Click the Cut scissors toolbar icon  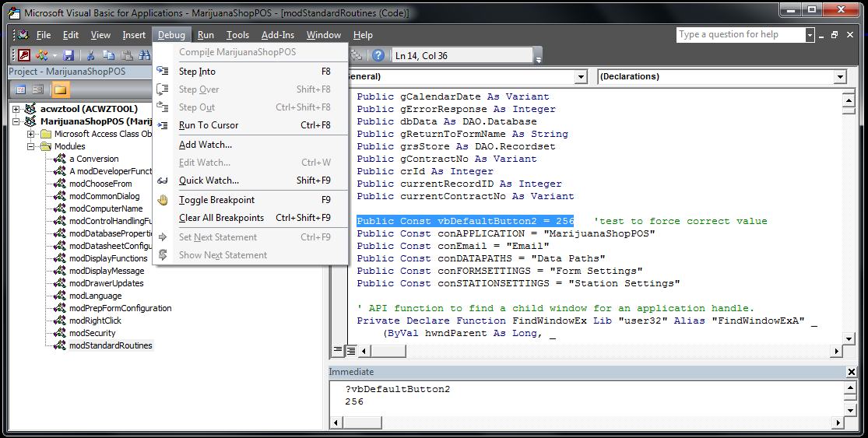pyautogui.click(x=91, y=55)
